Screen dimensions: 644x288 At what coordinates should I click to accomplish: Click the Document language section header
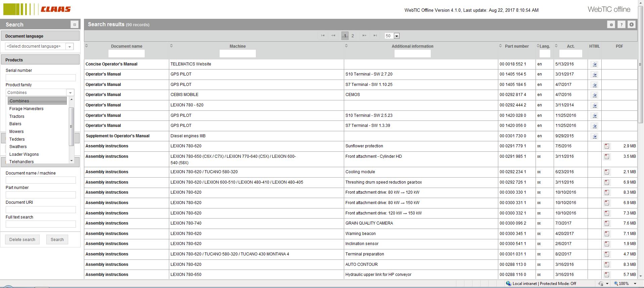(x=40, y=36)
